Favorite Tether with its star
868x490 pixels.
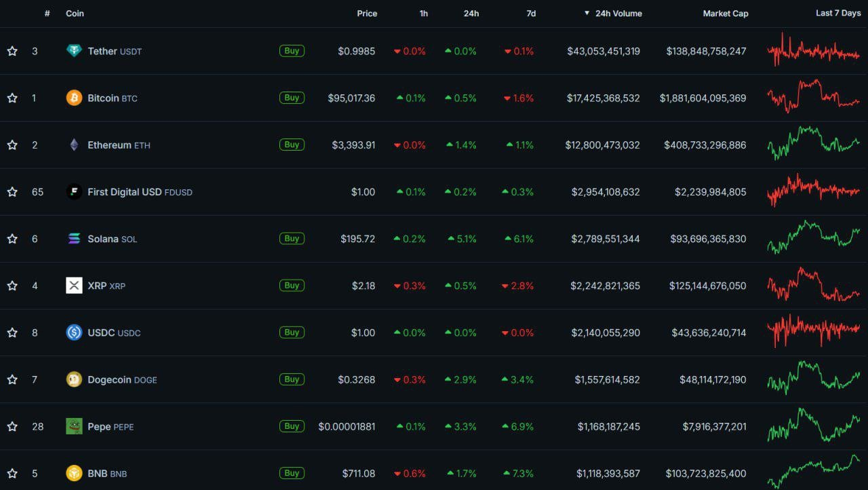click(x=12, y=51)
